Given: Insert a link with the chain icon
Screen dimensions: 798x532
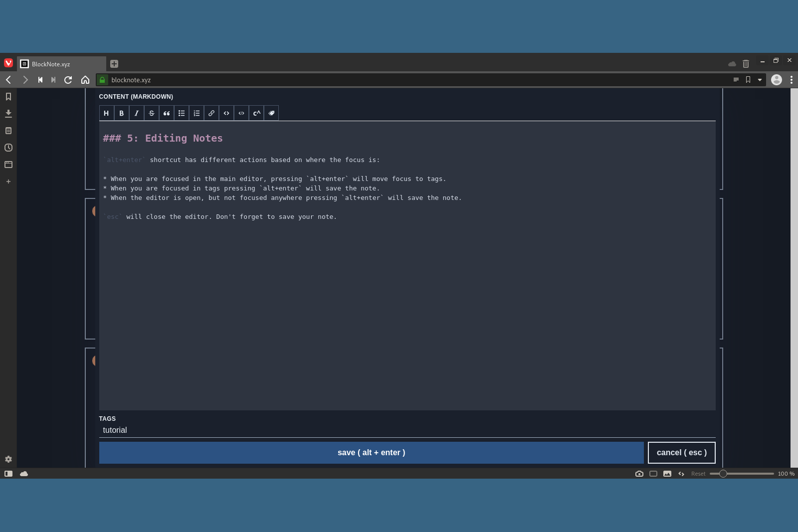Looking at the screenshot, I should point(211,113).
